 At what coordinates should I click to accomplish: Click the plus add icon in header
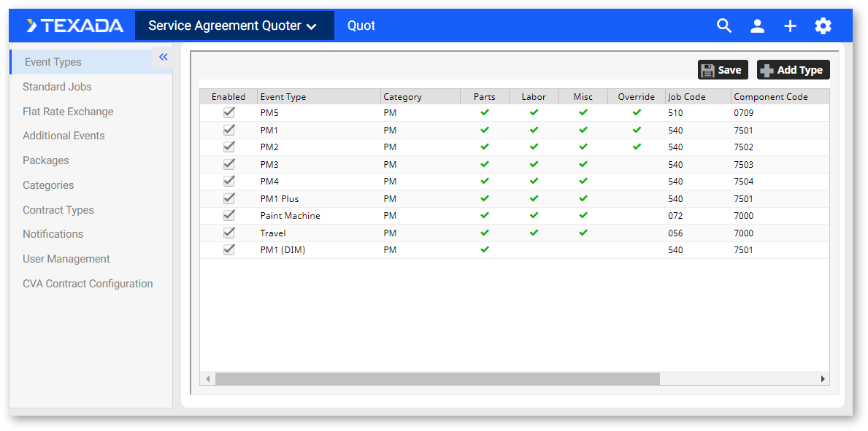click(790, 26)
